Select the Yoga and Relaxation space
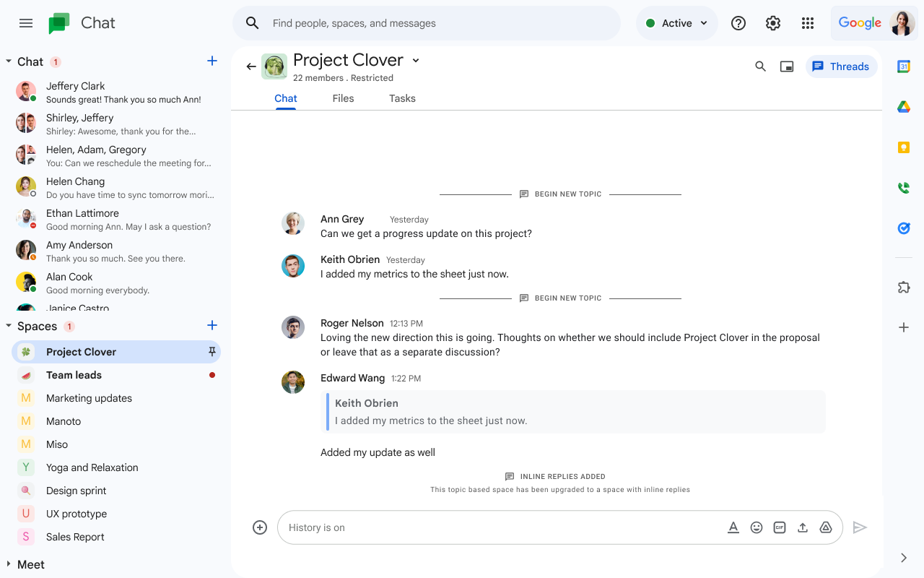This screenshot has width=924, height=578. pos(115,467)
